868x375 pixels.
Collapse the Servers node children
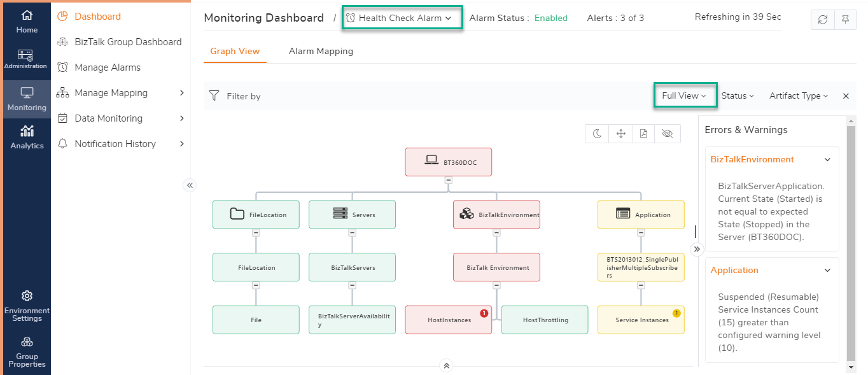pos(352,233)
